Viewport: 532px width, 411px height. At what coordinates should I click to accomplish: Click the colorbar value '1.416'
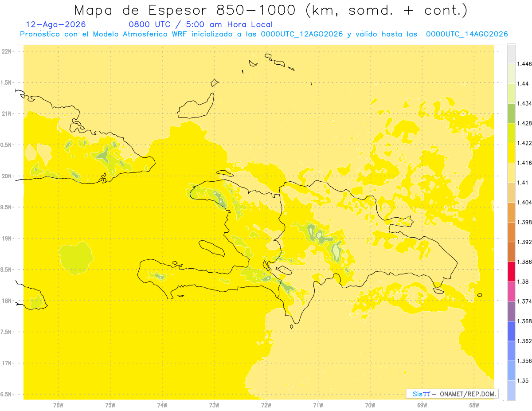coord(524,163)
